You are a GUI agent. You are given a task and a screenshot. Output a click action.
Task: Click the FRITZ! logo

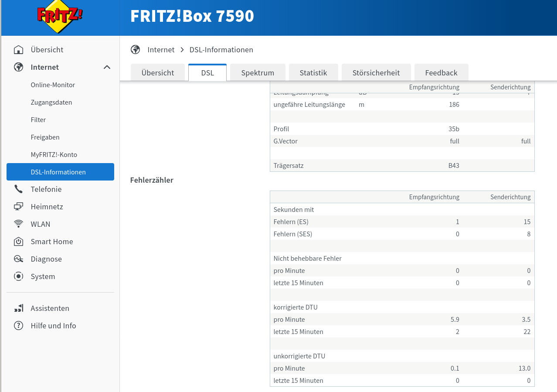60,17
